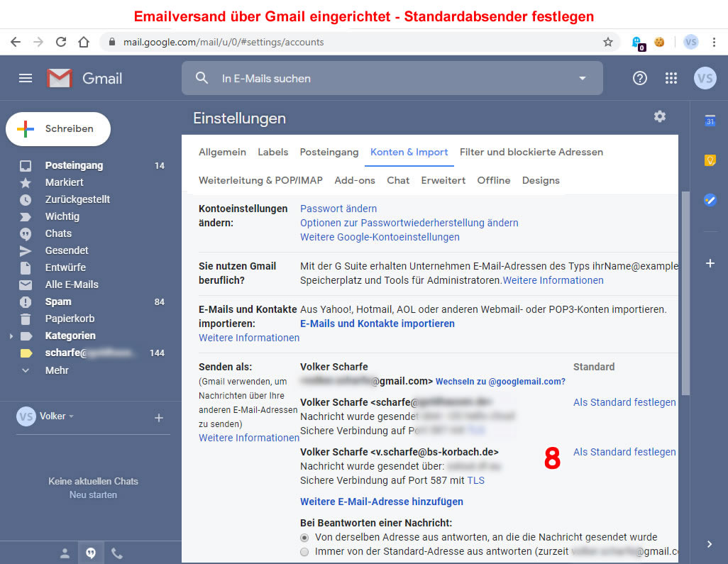Switch to the Add-ons tab

355,180
